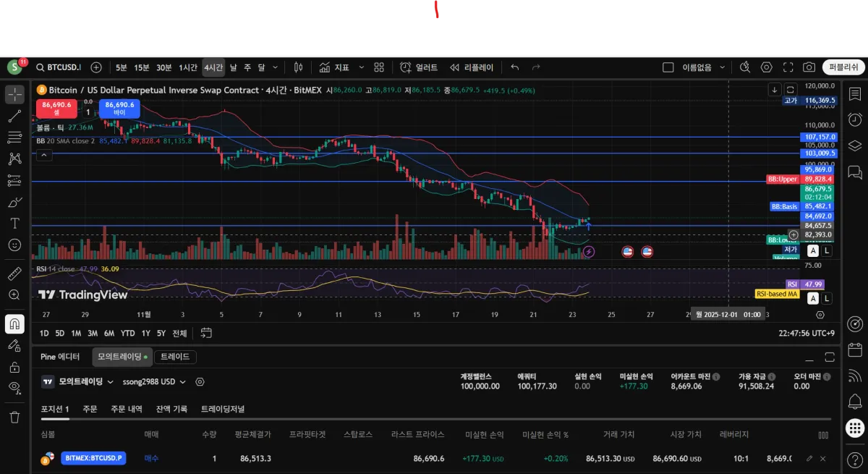Open the 지표 indicators dialog

pyautogui.click(x=335, y=67)
